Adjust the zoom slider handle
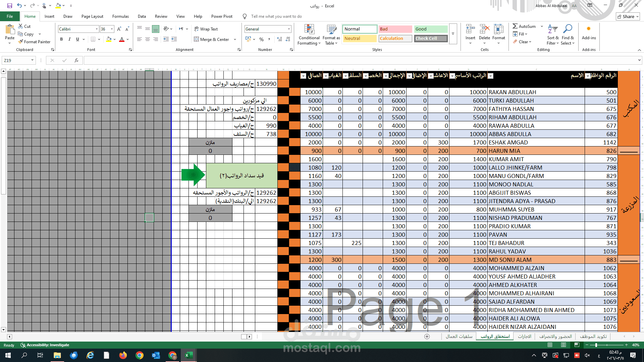 [596, 345]
